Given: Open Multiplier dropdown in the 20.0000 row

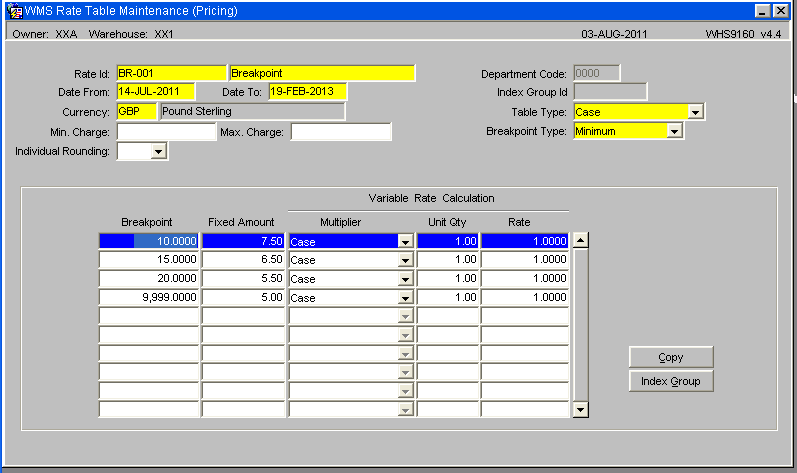Looking at the screenshot, I should (405, 278).
